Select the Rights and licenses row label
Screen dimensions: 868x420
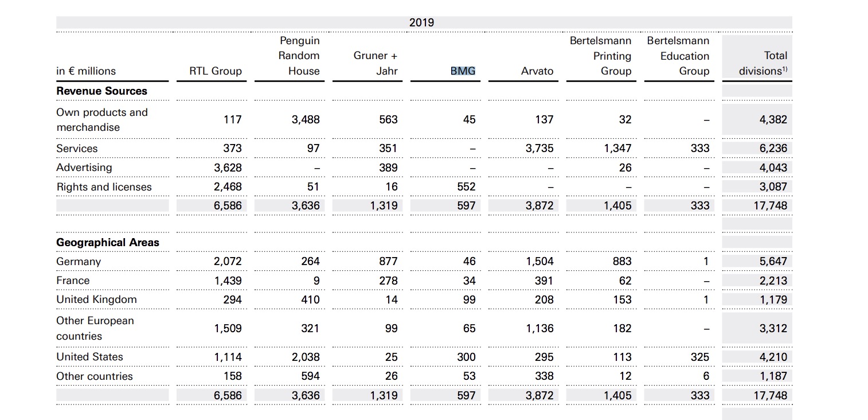[x=104, y=187]
